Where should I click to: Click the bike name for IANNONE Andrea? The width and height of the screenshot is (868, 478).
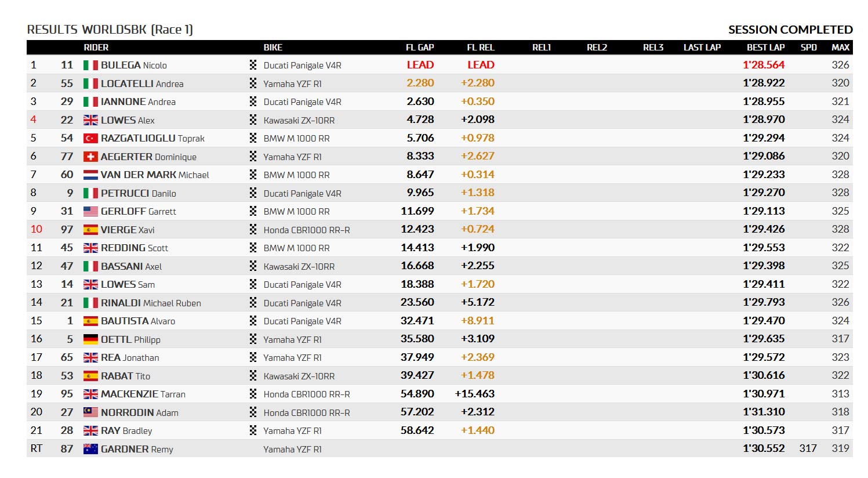[x=302, y=102]
